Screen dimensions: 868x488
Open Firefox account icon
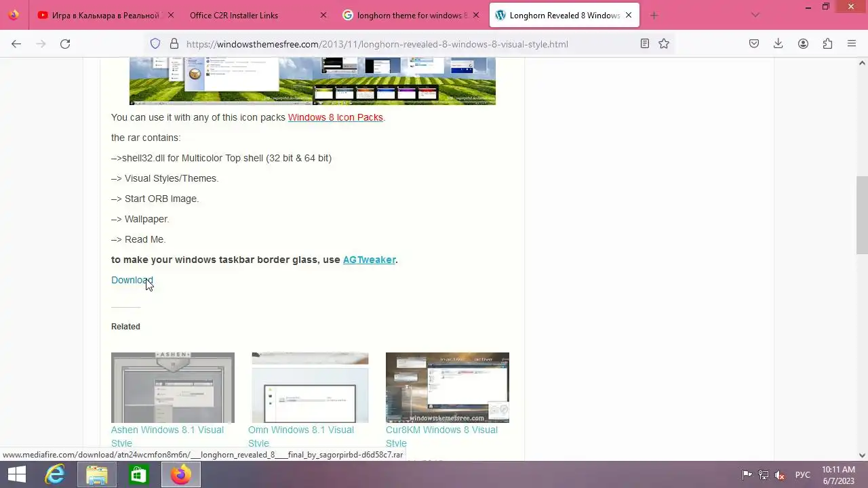coord(803,43)
